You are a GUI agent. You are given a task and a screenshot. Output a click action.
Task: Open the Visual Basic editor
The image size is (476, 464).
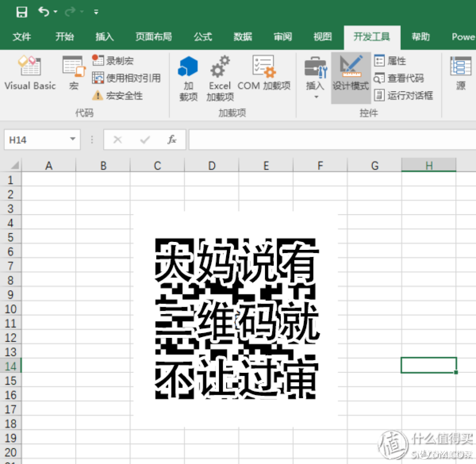pyautogui.click(x=30, y=73)
